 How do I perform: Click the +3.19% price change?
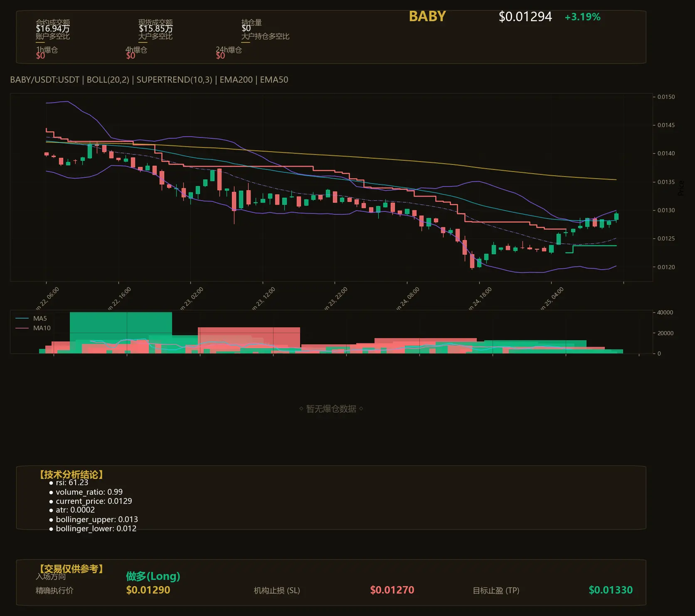(x=582, y=17)
